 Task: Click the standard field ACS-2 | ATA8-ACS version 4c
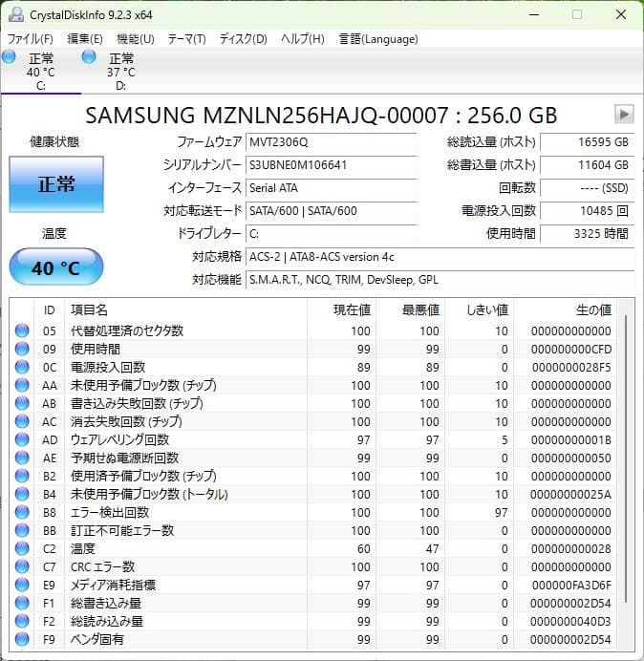tap(440, 256)
